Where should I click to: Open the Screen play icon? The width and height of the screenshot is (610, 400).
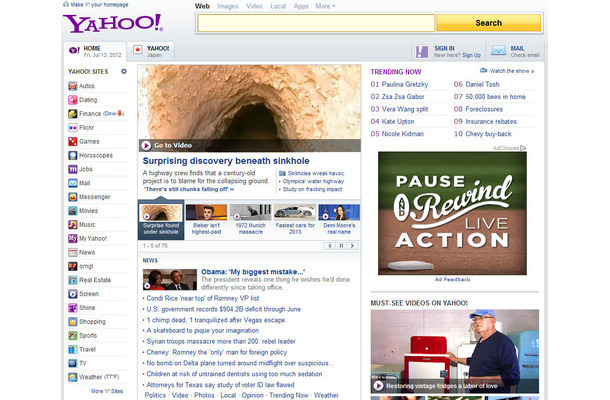(73, 294)
